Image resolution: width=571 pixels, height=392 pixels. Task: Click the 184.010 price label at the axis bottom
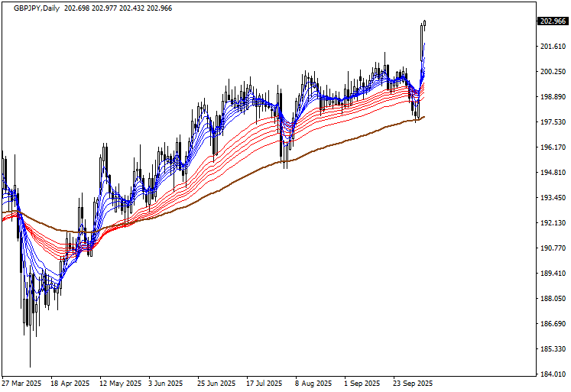[553, 374]
